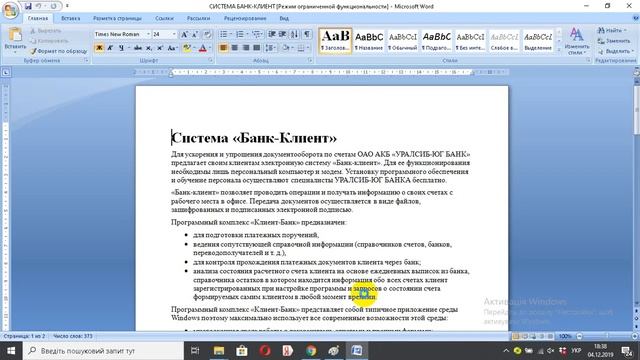The image size is (640, 360).
Task: Click the red font color button
Action: [x=202, y=48]
